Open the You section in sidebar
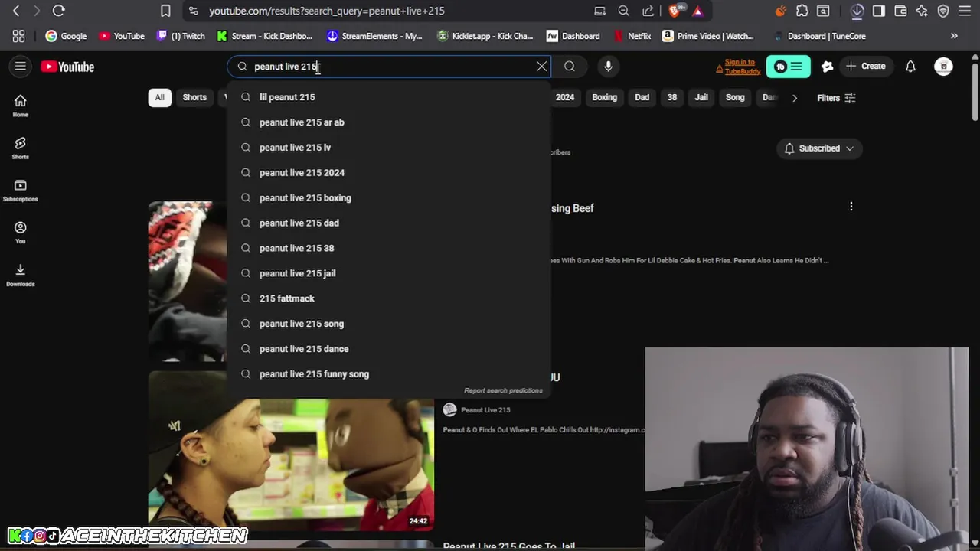The image size is (980, 551). (x=21, y=233)
